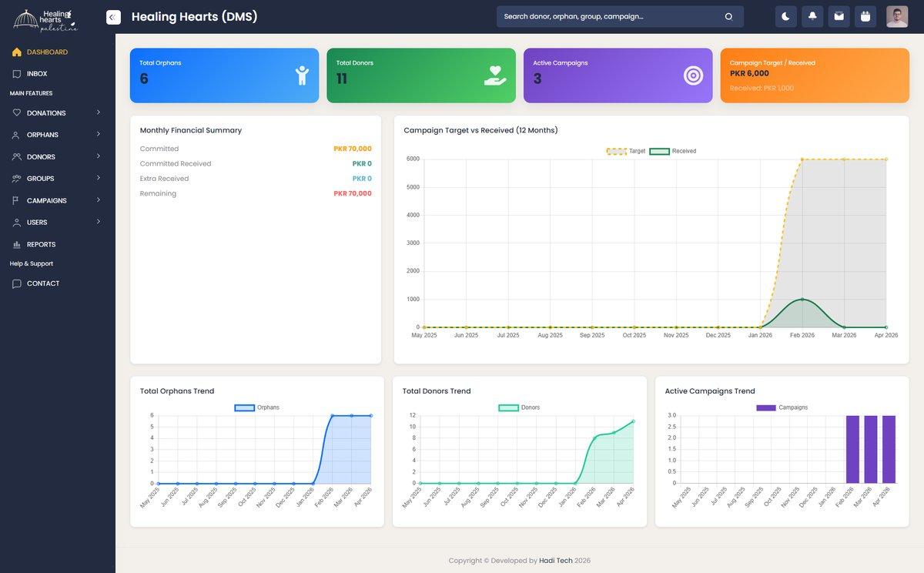Click the child icon on Total Orphans card
The height and width of the screenshot is (573, 924).
[302, 75]
